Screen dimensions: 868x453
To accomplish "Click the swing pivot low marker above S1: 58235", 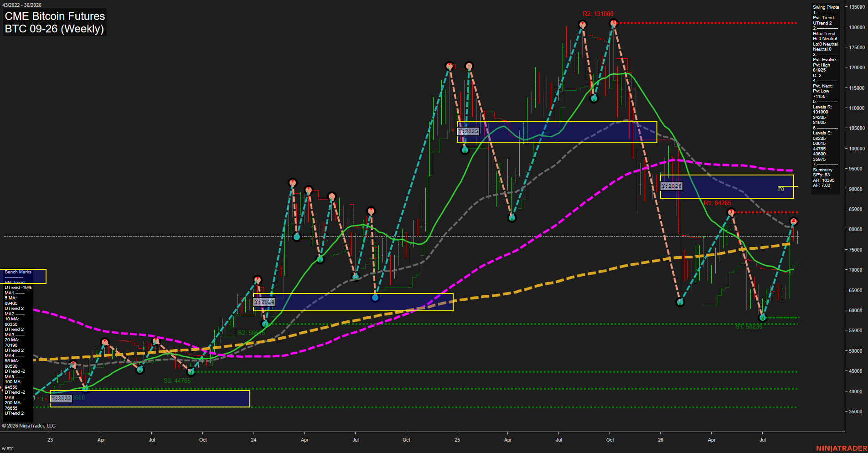I will 763,317.
